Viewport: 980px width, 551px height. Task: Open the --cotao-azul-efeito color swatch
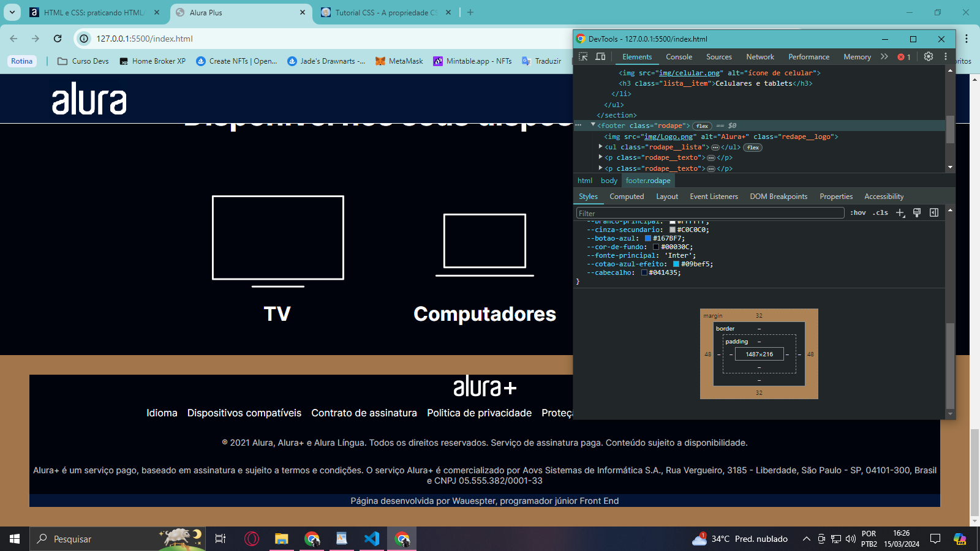point(676,264)
